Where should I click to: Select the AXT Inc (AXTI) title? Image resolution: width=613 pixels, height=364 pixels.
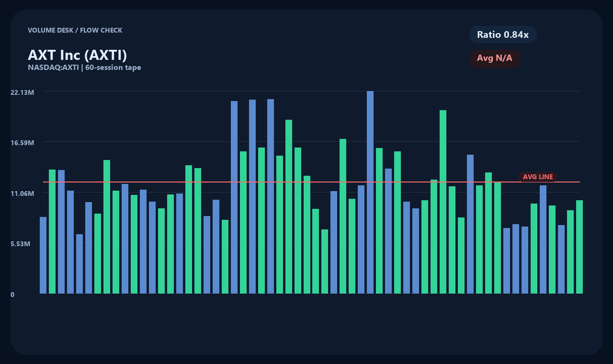[77, 55]
